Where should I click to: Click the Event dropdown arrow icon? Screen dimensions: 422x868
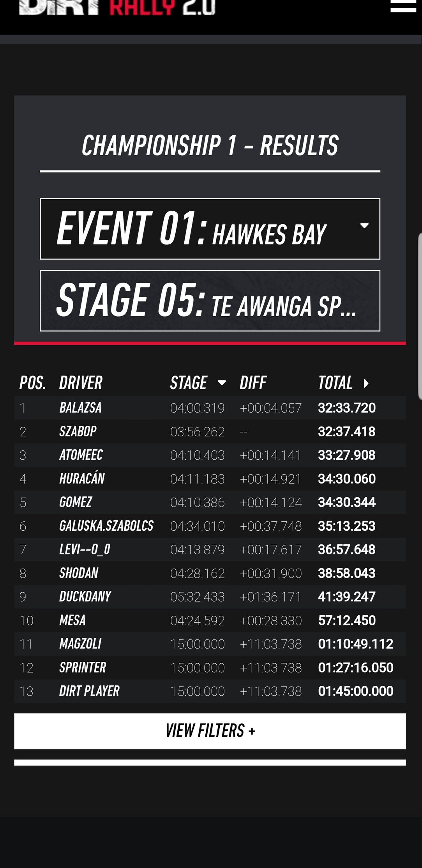[364, 226]
